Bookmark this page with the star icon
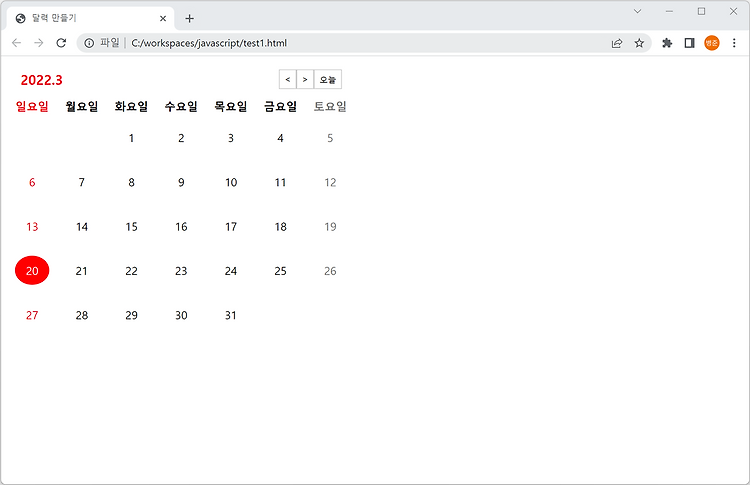 coord(639,43)
